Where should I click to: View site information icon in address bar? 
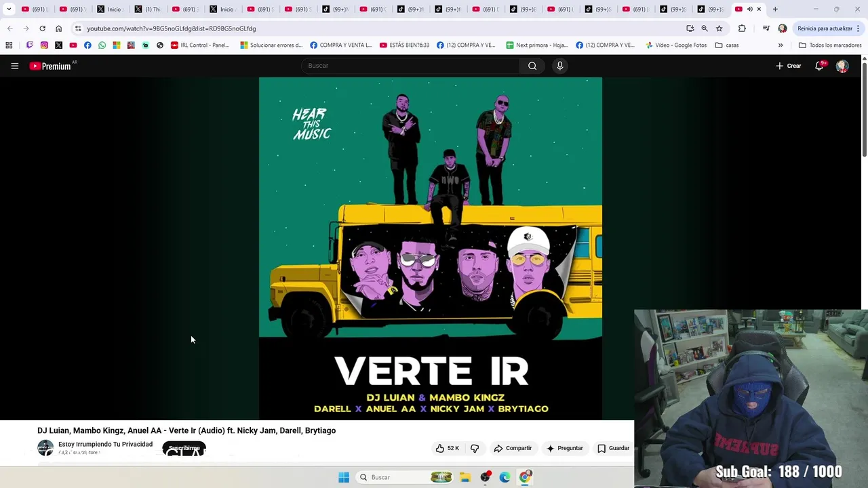point(78,28)
